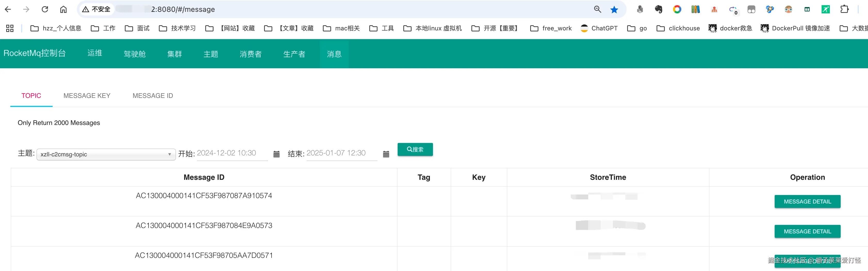Open the 消息 message menu
This screenshot has height=271, width=868.
tap(334, 54)
